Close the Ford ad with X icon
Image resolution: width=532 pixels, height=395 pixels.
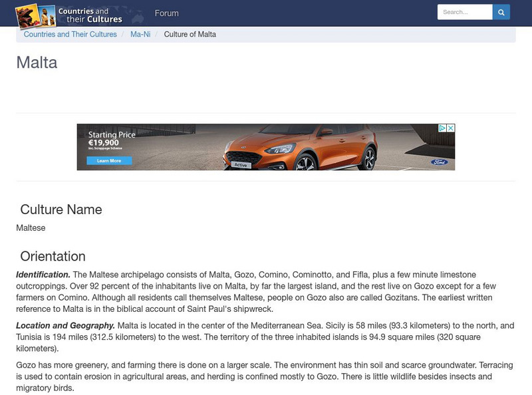pos(451,128)
